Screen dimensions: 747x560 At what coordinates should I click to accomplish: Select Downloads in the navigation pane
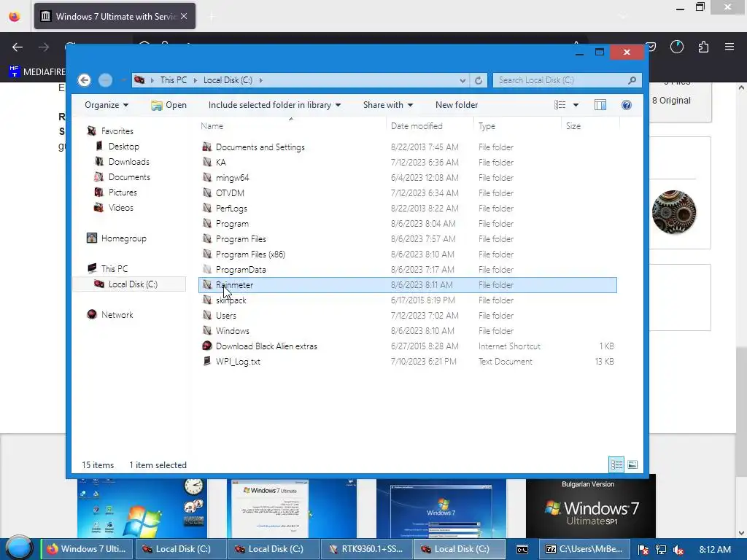(x=128, y=161)
